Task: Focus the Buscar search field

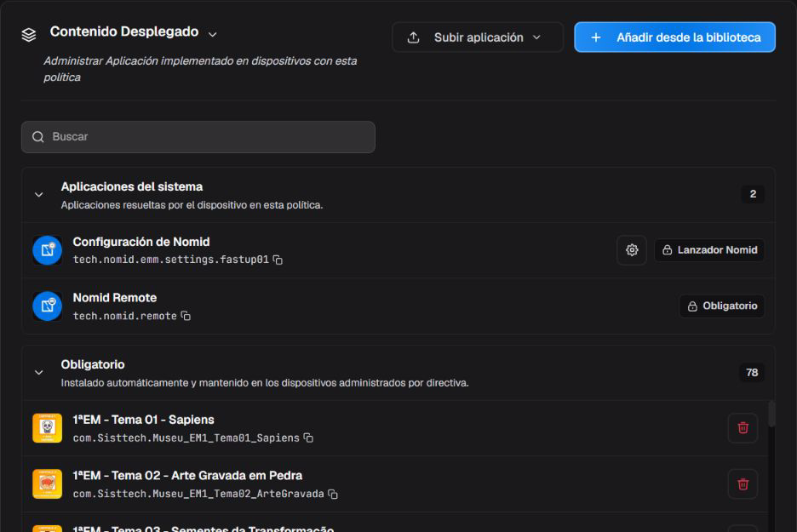Action: (x=198, y=137)
